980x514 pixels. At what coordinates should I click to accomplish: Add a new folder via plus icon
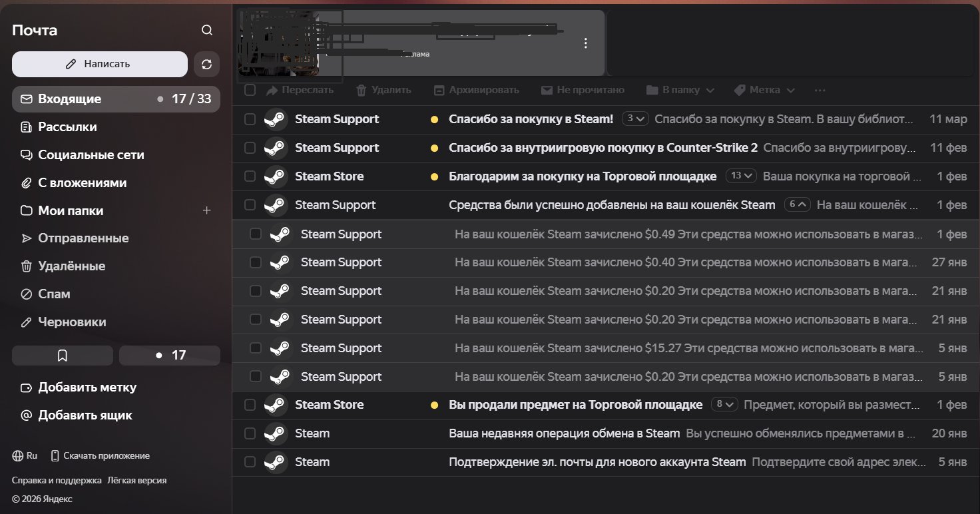tap(206, 210)
